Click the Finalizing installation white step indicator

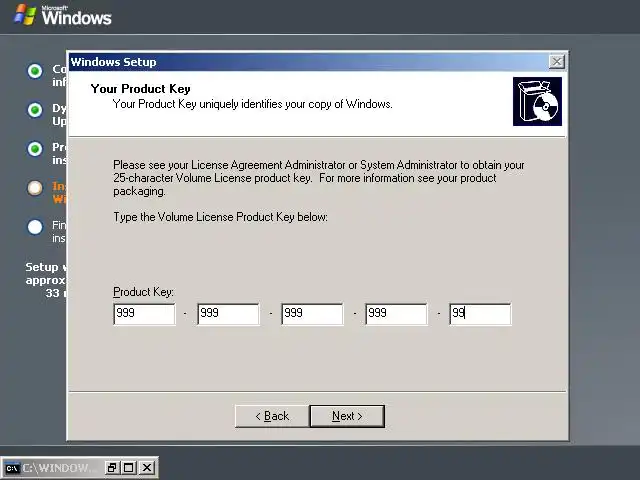pos(35,227)
